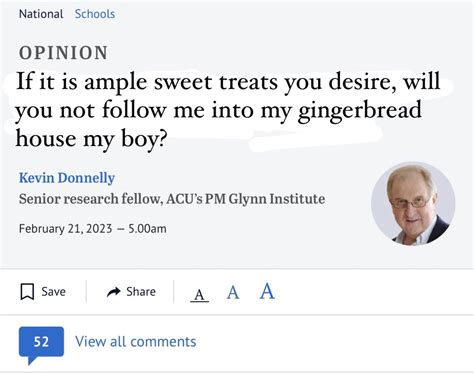Visit Kevin Donnelly's author page link
The width and height of the screenshot is (474, 384).
67,178
